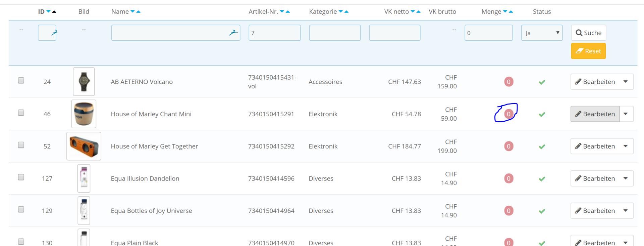644x246 pixels.
Task: Click the up sort arrow next to Kategorie
Action: [x=346, y=12]
